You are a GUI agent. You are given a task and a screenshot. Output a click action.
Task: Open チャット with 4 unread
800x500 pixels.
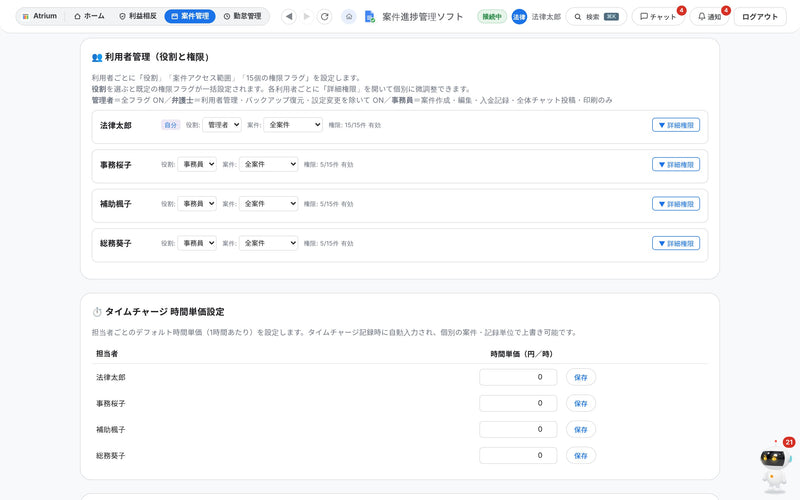[658, 17]
